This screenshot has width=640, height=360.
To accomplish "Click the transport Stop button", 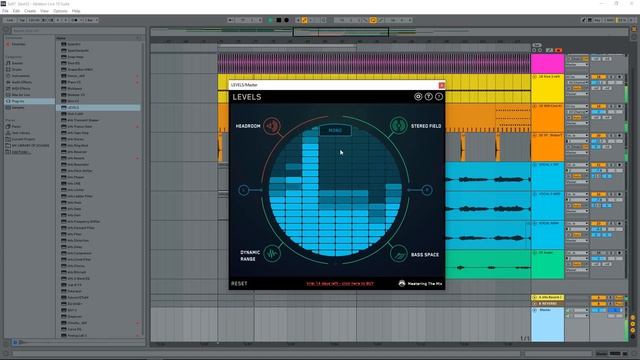I will pyautogui.click(x=279, y=20).
